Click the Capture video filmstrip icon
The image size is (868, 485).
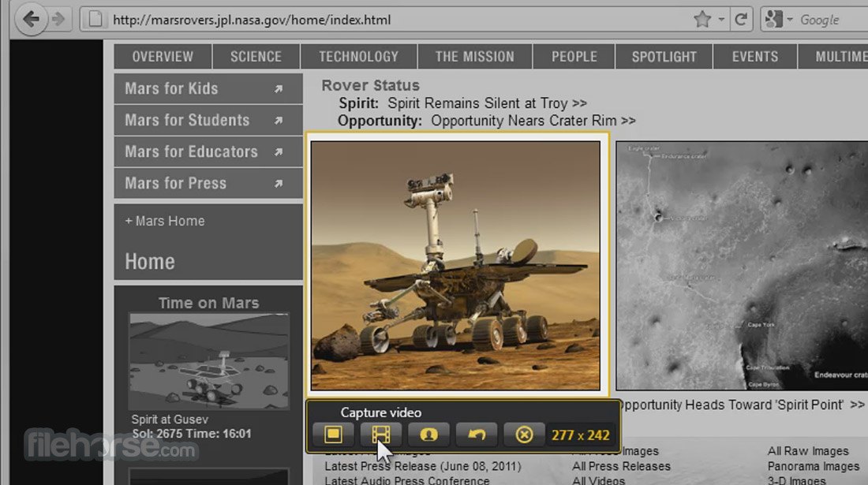[381, 435]
